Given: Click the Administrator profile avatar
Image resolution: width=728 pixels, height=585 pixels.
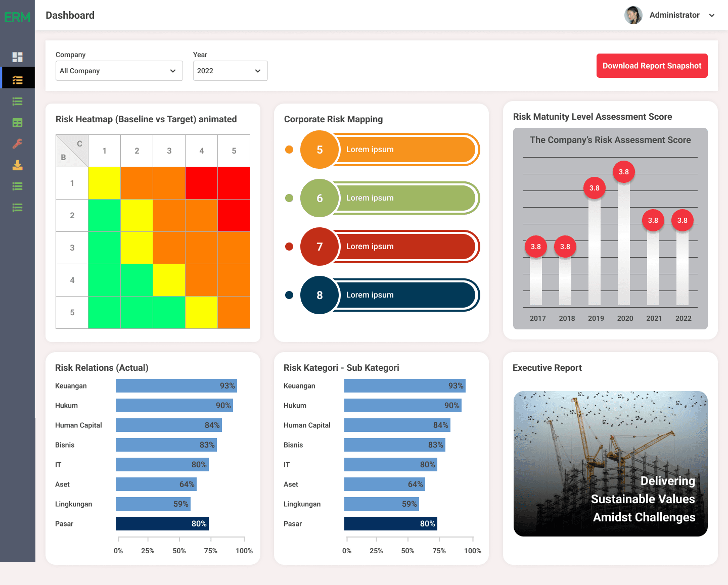Looking at the screenshot, I should coord(633,15).
